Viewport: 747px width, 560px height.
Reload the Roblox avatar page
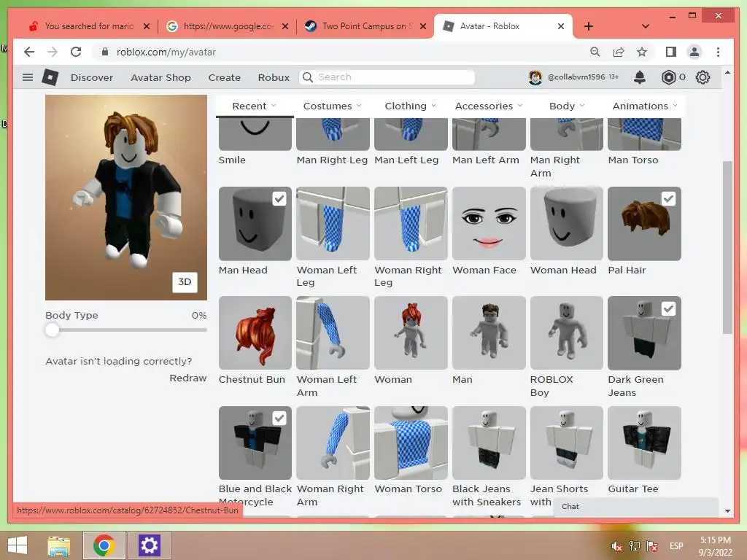click(x=76, y=52)
